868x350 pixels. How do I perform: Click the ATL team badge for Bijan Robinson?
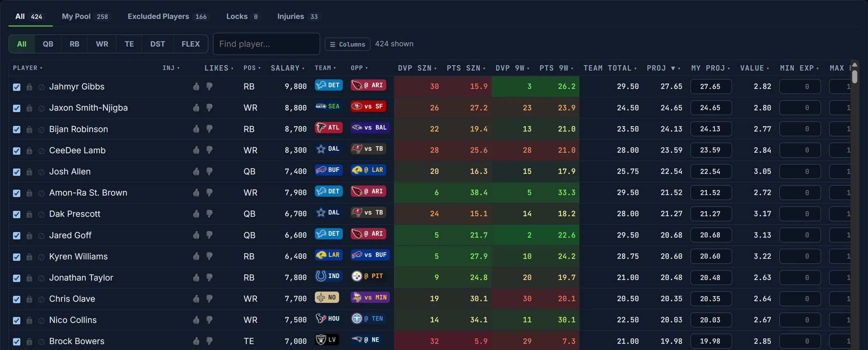tap(329, 127)
